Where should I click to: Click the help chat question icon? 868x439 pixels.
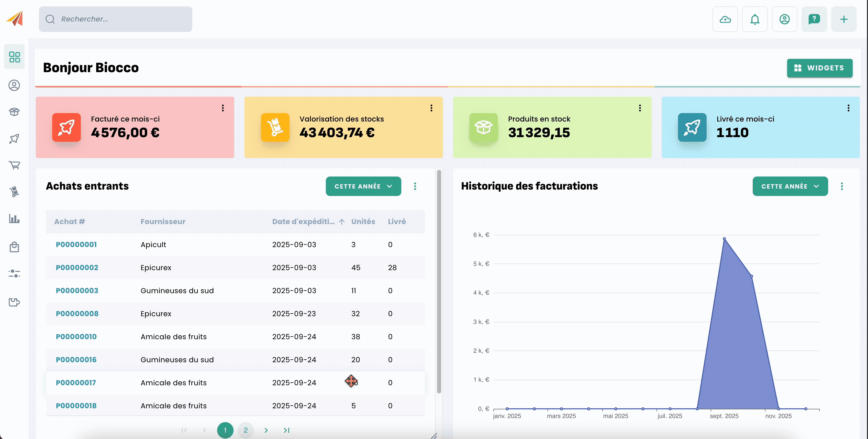[814, 19]
